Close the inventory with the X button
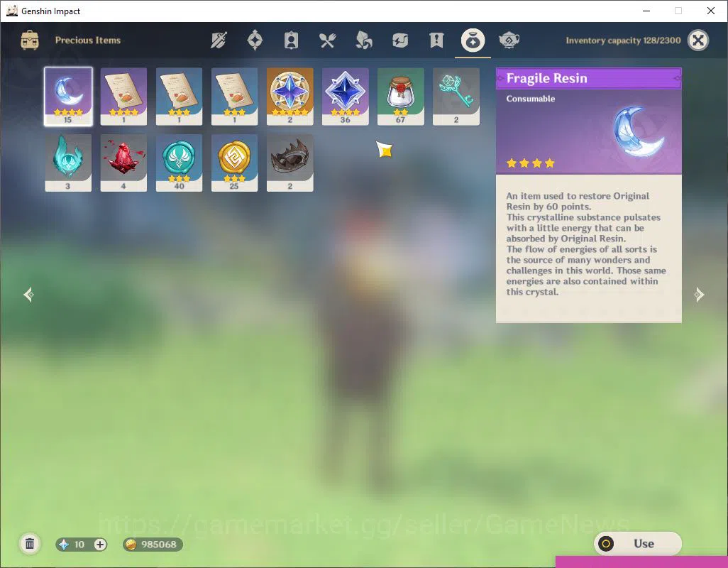Viewport: 728px width, 568px height. tap(697, 40)
